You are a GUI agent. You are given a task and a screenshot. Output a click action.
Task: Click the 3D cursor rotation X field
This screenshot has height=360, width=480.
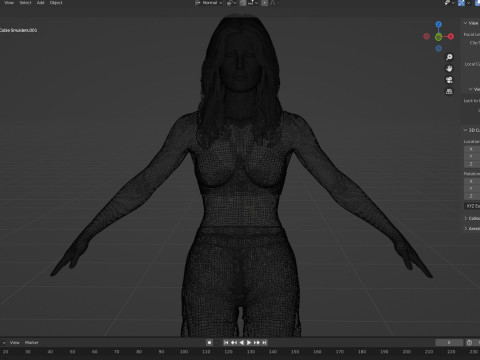tap(472, 181)
